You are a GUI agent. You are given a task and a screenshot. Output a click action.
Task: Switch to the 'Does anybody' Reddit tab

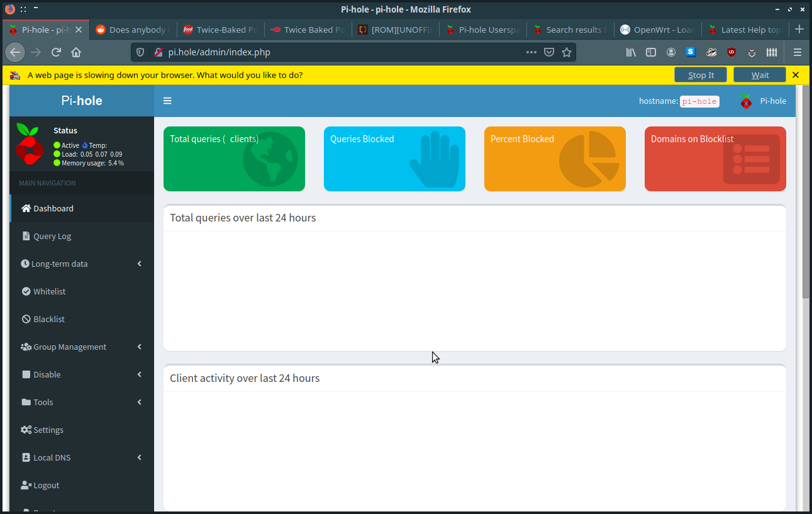click(133, 30)
